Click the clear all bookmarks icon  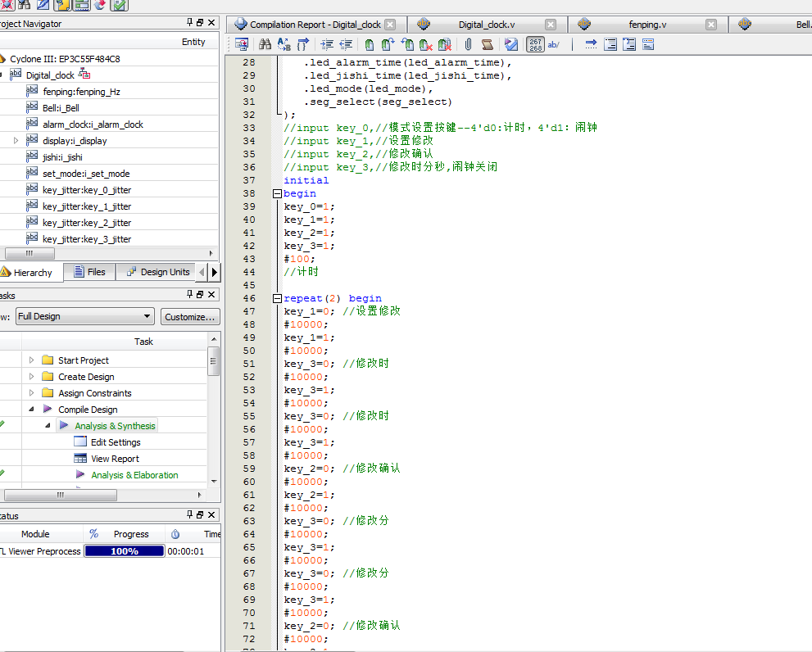[445, 44]
